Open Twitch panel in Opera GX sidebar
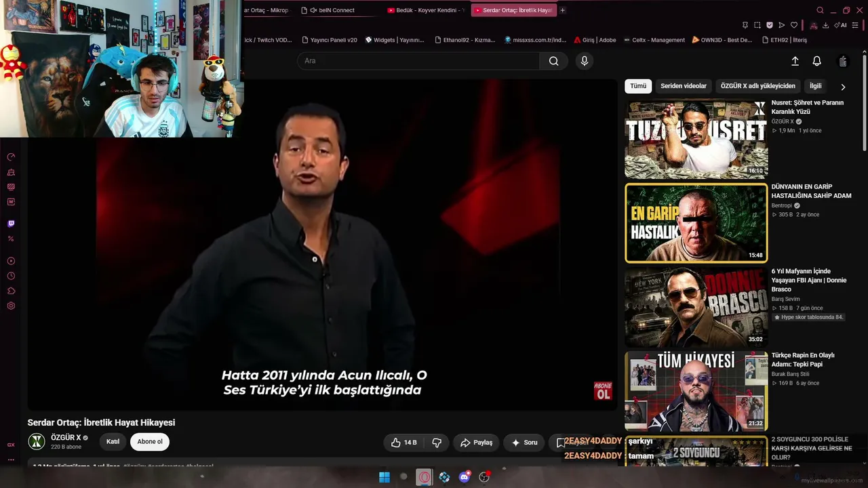 click(11, 224)
